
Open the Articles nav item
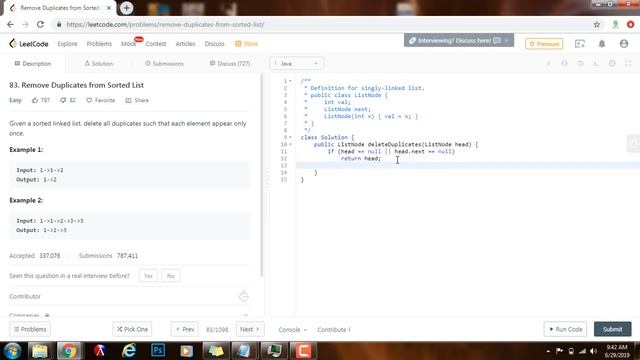185,44
